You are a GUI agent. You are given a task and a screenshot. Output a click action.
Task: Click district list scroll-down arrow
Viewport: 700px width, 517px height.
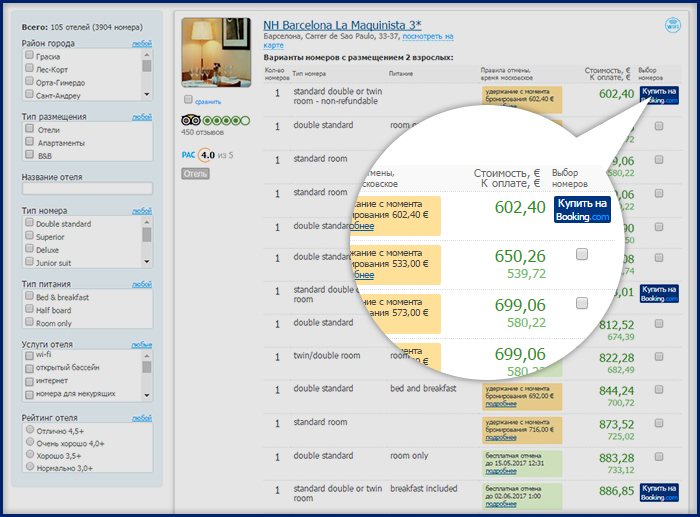[x=146, y=95]
